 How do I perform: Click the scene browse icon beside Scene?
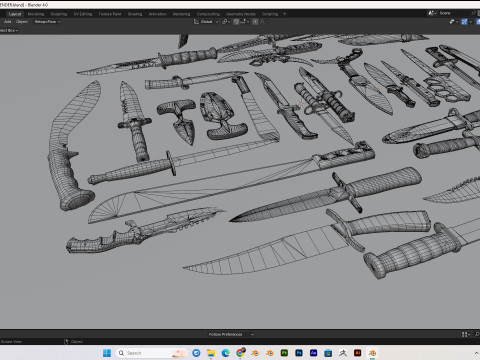point(432,13)
